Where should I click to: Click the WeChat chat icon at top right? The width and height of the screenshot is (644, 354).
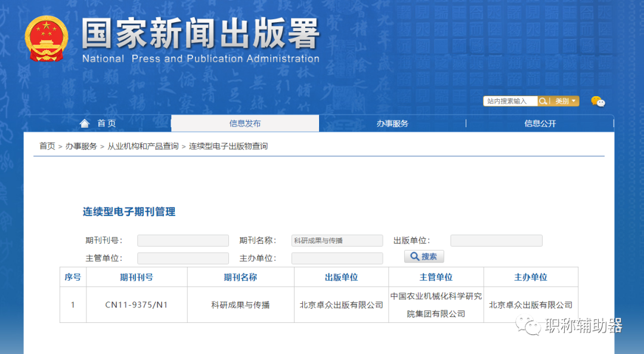pos(598,101)
